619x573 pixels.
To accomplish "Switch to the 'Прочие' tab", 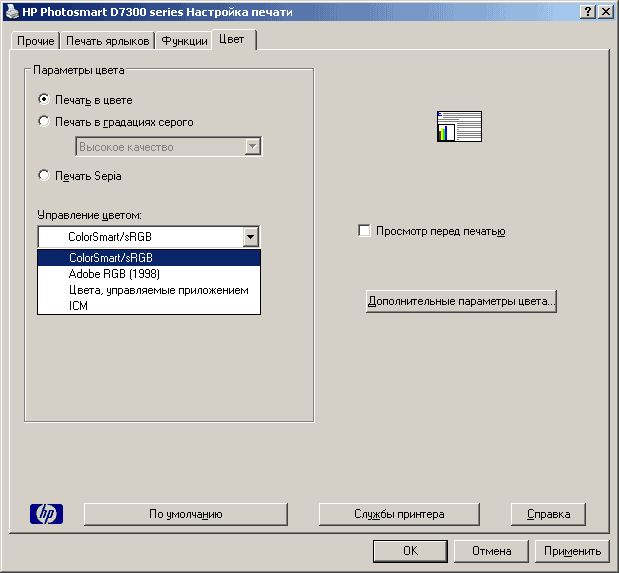I will [36, 41].
